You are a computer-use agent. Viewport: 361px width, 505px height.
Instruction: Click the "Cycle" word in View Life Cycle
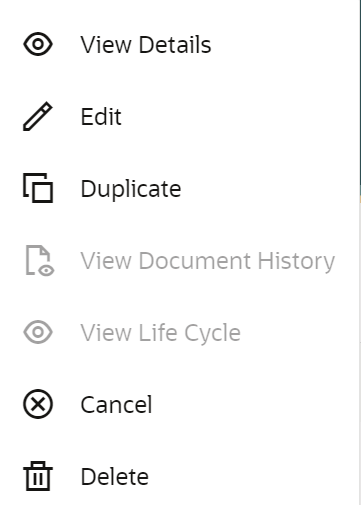click(213, 333)
